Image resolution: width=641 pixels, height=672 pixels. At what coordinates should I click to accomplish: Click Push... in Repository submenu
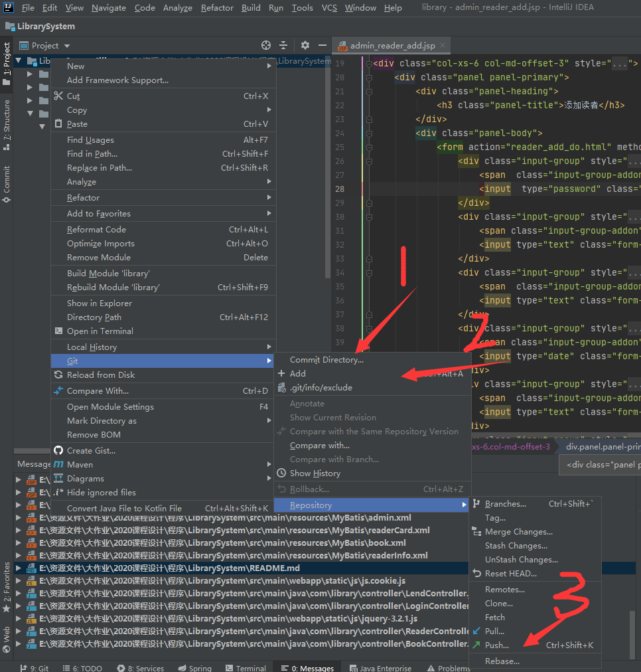pos(535,645)
